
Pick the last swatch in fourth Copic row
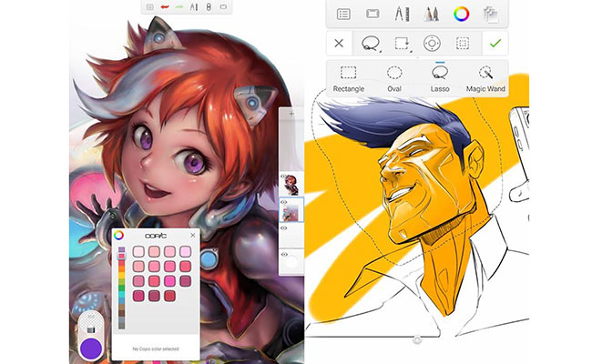[169, 296]
